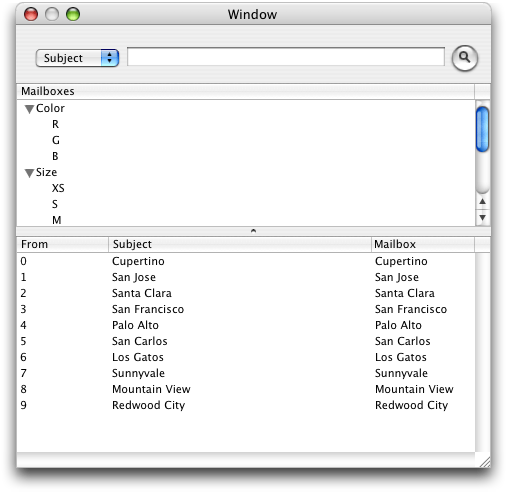
Task: Open the Subject search-field popup menu
Action: [x=77, y=58]
